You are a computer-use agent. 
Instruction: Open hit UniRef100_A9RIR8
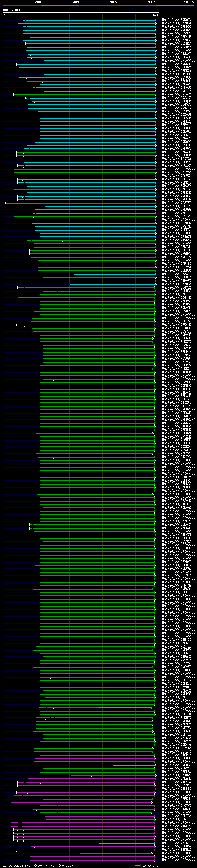coord(176,206)
